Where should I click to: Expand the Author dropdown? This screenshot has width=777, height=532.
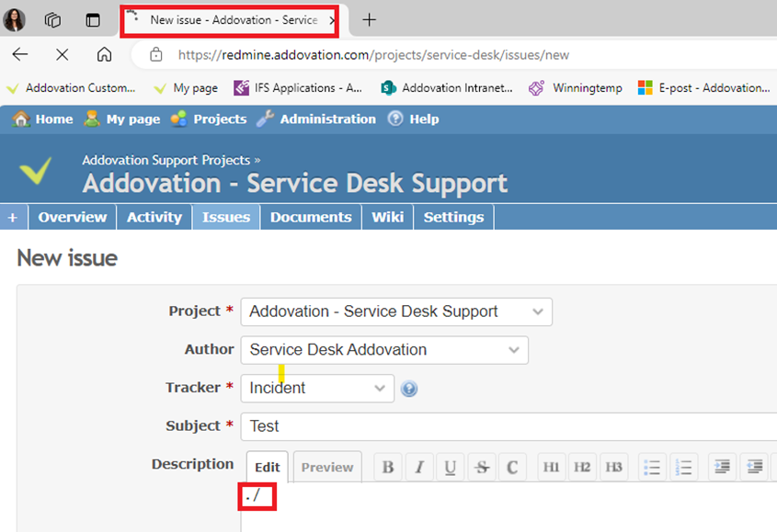(384, 350)
